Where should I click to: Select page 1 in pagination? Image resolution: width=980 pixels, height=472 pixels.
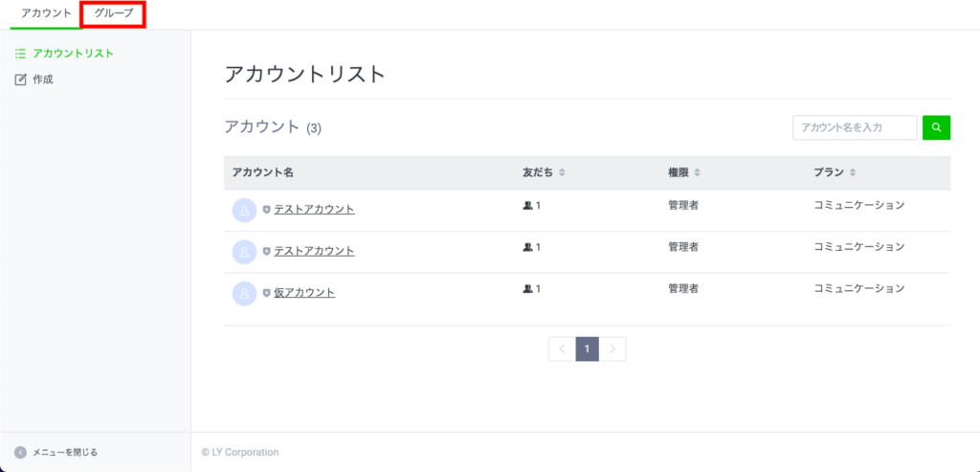(x=587, y=349)
